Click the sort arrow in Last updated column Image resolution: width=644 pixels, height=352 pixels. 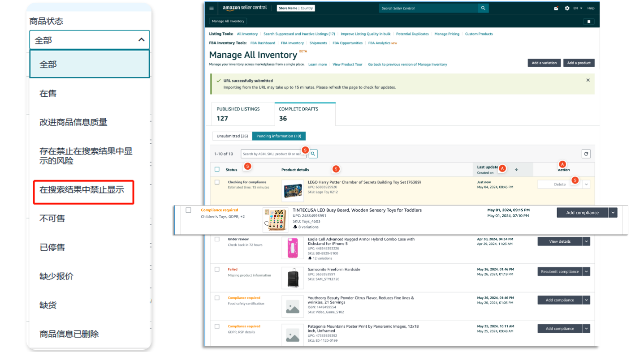[516, 169]
